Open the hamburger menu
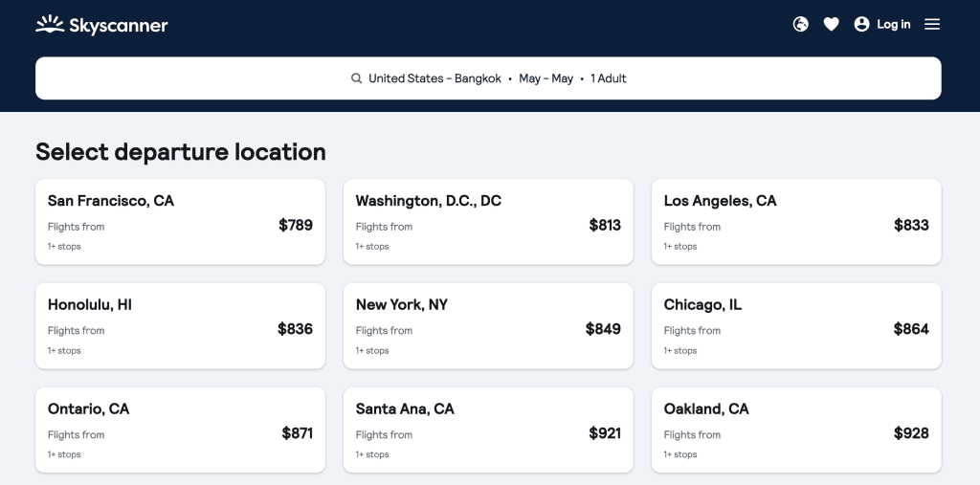The height and width of the screenshot is (485, 980). [x=932, y=24]
